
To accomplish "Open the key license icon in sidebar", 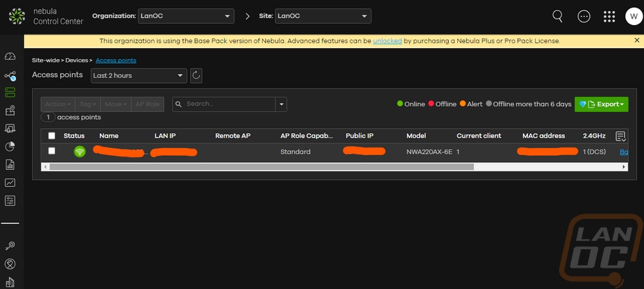I will click(x=10, y=245).
